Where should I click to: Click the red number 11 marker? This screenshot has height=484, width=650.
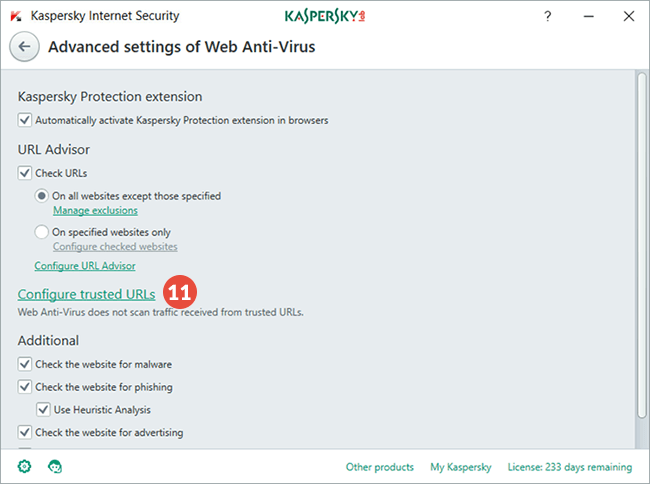[x=180, y=293]
